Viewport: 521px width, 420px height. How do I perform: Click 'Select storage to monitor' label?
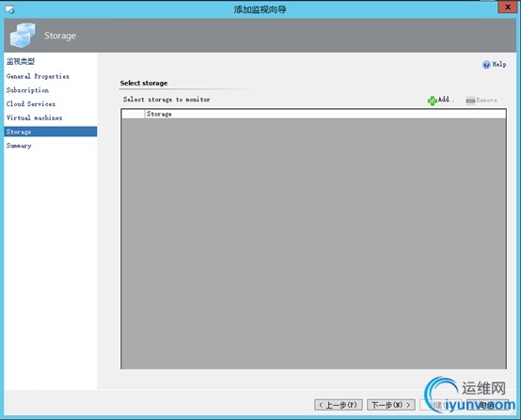coord(166,100)
